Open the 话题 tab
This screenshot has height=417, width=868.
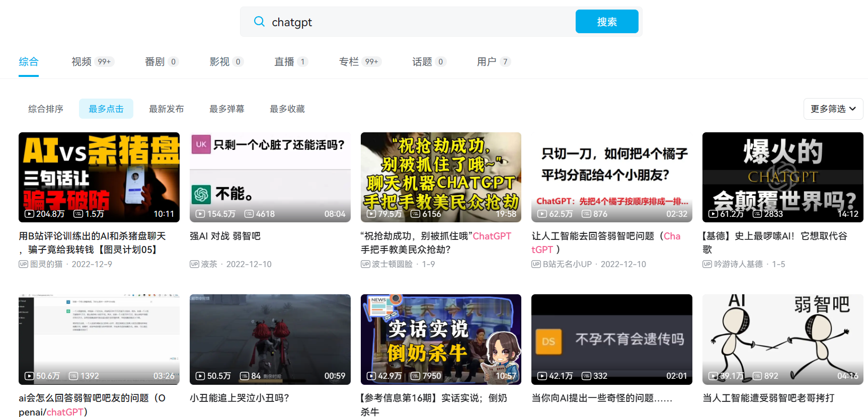click(x=429, y=61)
